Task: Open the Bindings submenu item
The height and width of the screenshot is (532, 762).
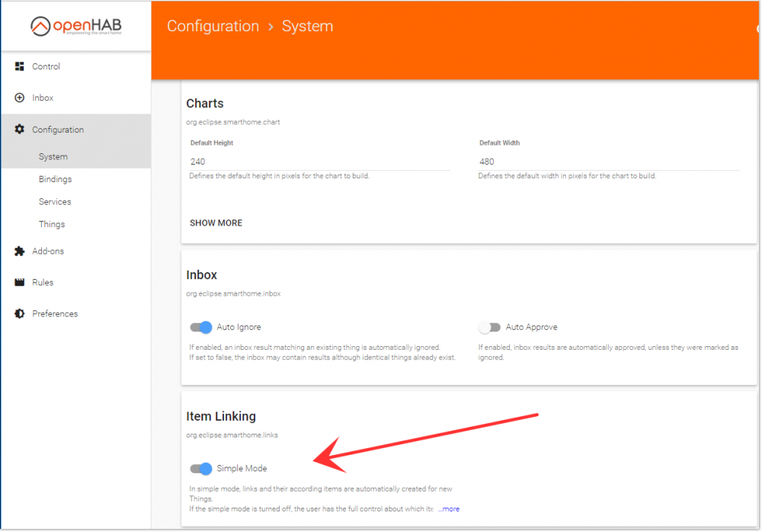Action: [x=56, y=179]
